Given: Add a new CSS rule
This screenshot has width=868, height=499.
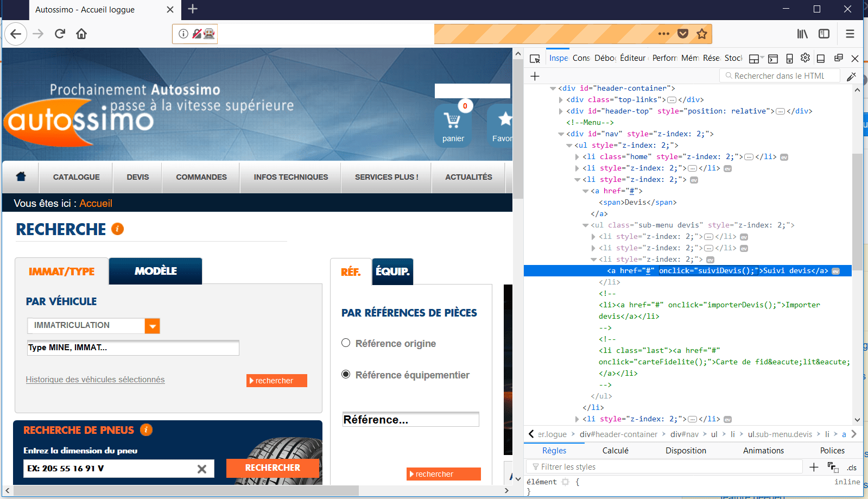Looking at the screenshot, I should point(814,467).
